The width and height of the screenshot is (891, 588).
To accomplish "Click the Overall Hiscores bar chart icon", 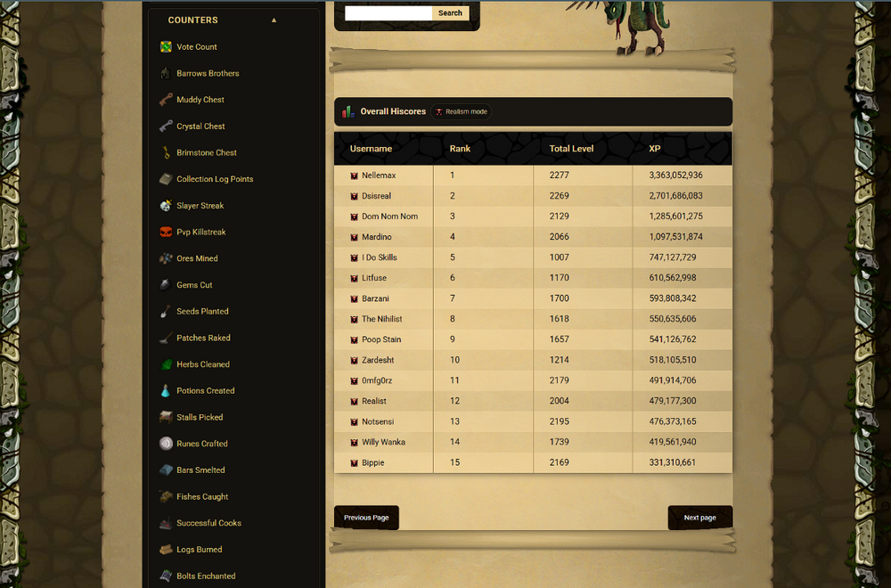I will (347, 111).
